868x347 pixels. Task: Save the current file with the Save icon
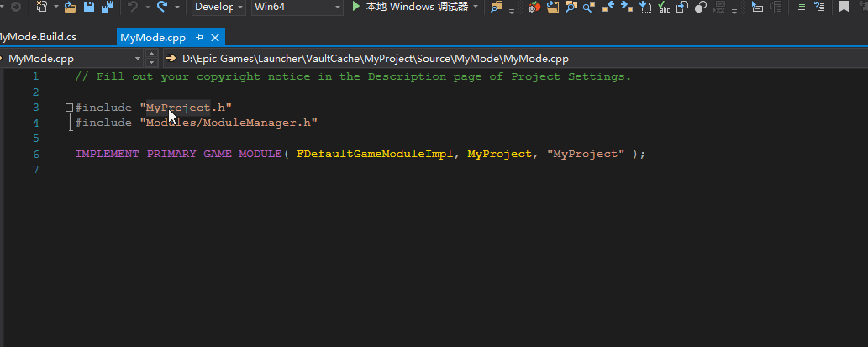[x=88, y=7]
